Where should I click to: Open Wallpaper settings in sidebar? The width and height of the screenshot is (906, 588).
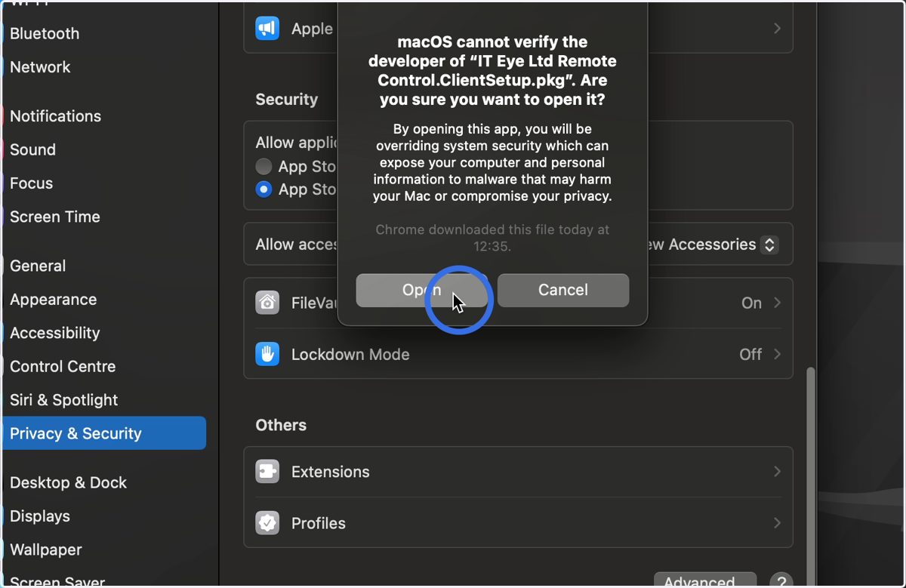pos(46,550)
